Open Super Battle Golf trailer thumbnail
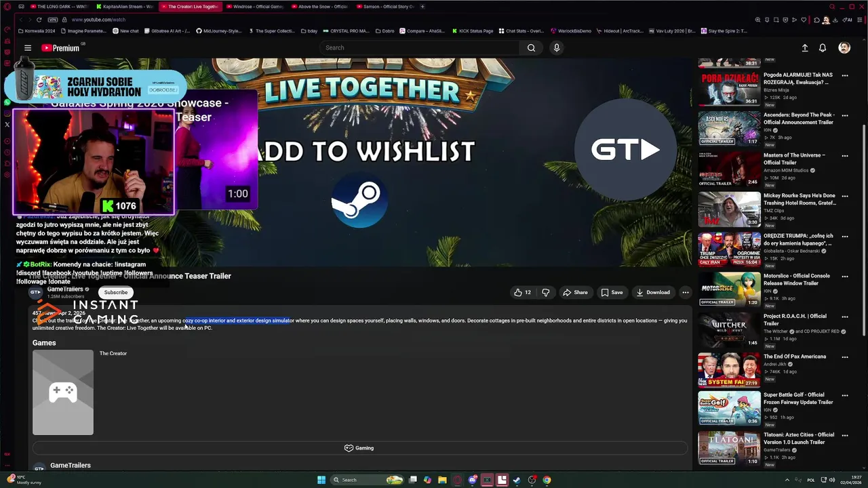This screenshot has width=868, height=488. point(729,409)
